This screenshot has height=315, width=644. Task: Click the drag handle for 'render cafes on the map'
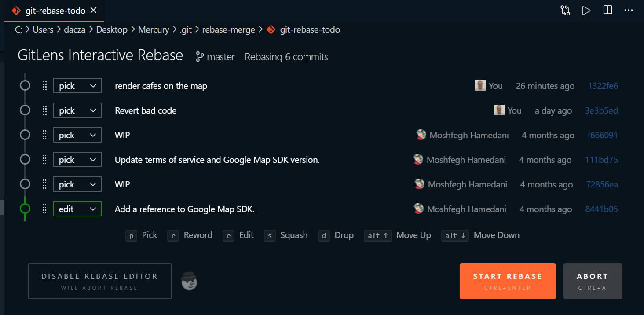click(x=44, y=86)
